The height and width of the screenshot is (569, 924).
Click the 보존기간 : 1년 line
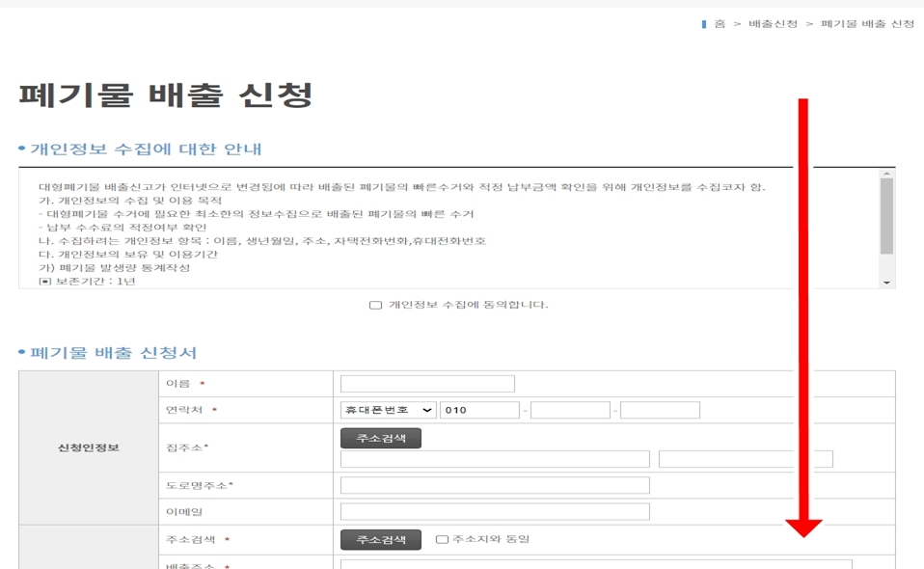87,282
